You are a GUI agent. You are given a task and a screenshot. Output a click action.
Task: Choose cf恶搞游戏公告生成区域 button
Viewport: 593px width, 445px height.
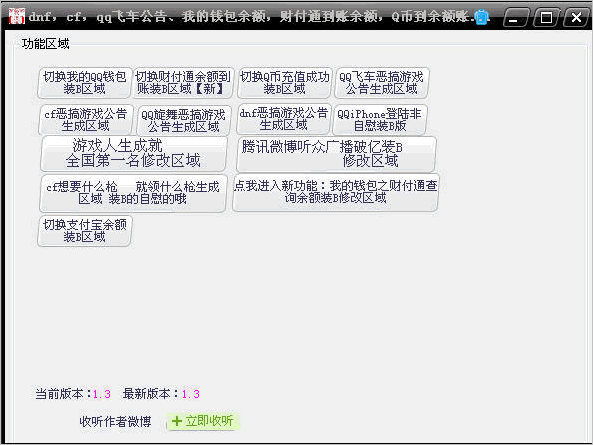coord(86,120)
